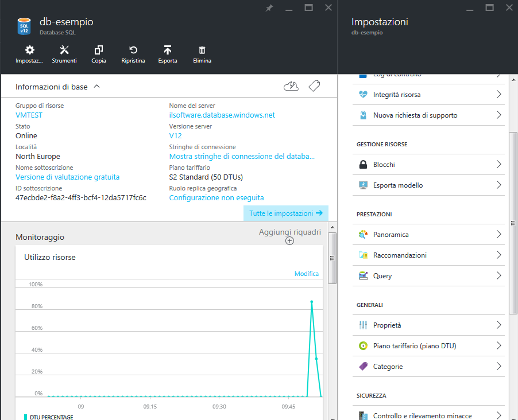Expand the Blocchi chevron
Image resolution: width=518 pixels, height=420 pixels.
coord(499,165)
